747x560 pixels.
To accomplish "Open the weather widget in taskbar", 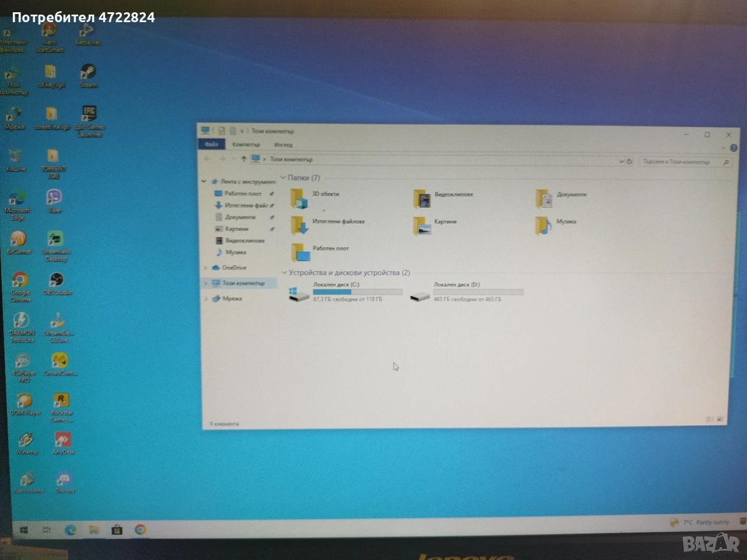I will [x=700, y=522].
